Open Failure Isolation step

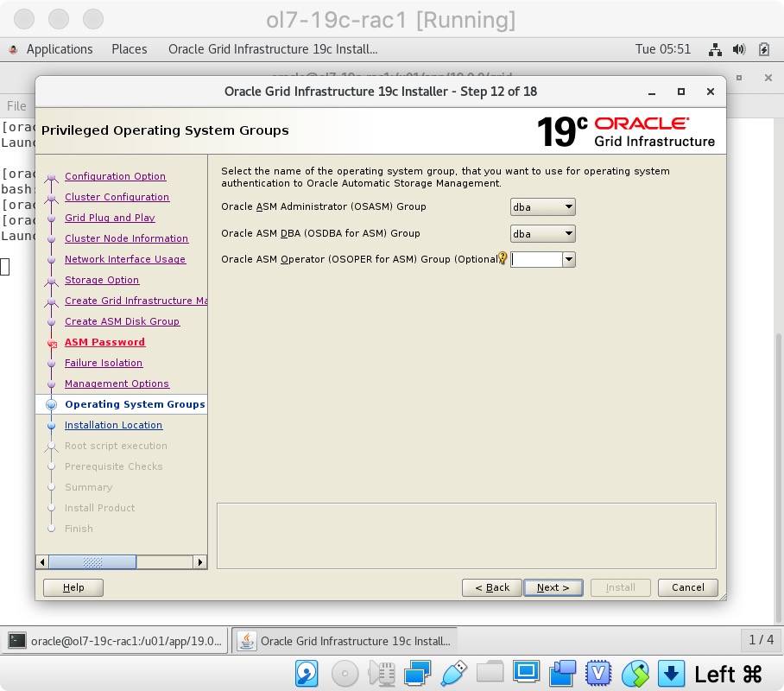[104, 364]
